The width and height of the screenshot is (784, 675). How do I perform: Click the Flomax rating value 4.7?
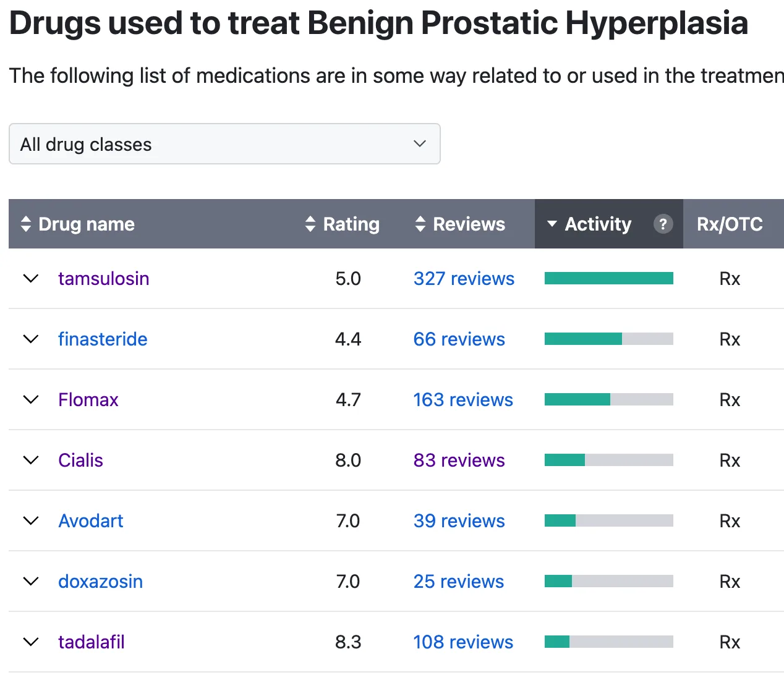(x=348, y=400)
